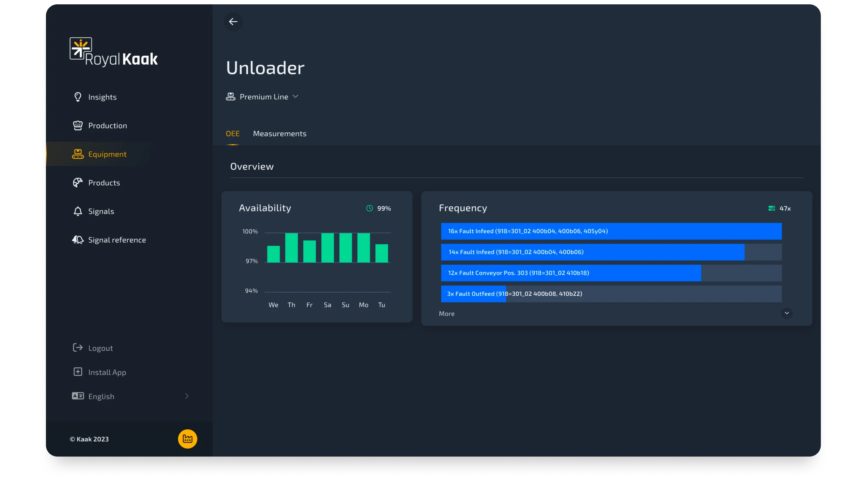Expand the English language chevron

click(187, 396)
